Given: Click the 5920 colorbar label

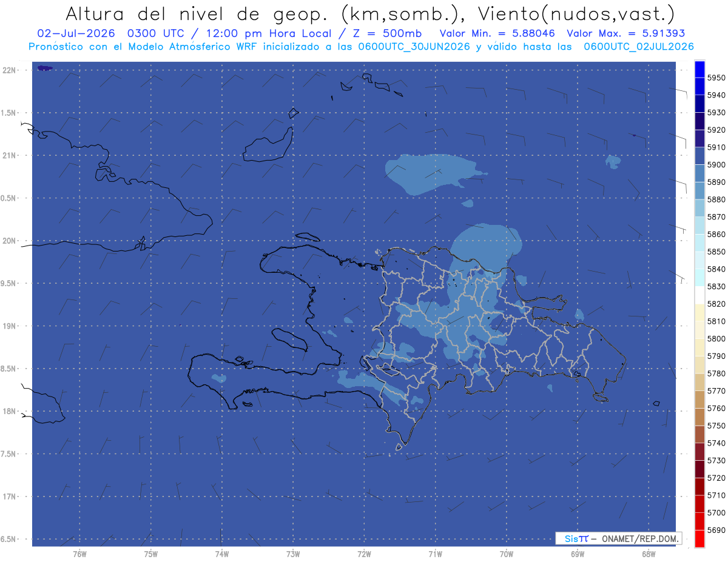Looking at the screenshot, I should click(716, 130).
